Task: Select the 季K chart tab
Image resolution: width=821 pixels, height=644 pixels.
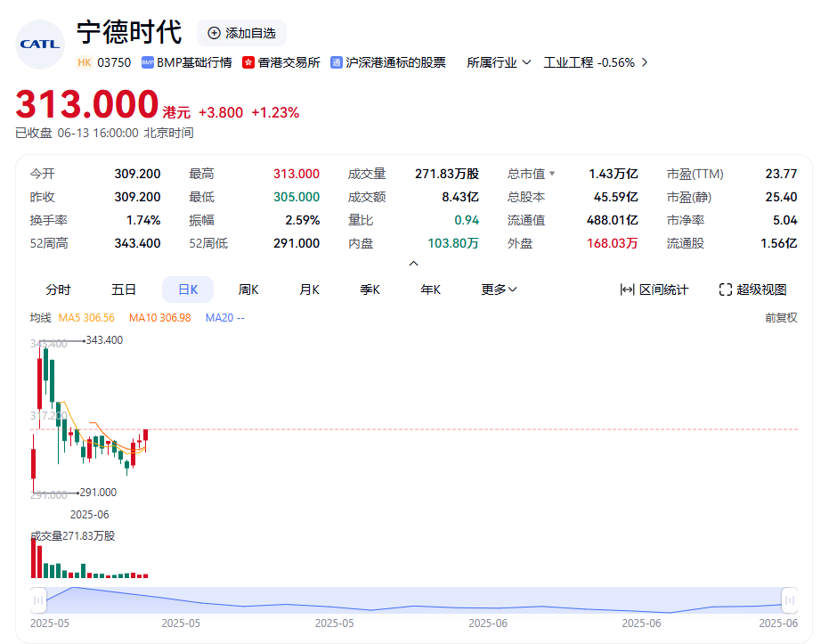Action: [370, 289]
